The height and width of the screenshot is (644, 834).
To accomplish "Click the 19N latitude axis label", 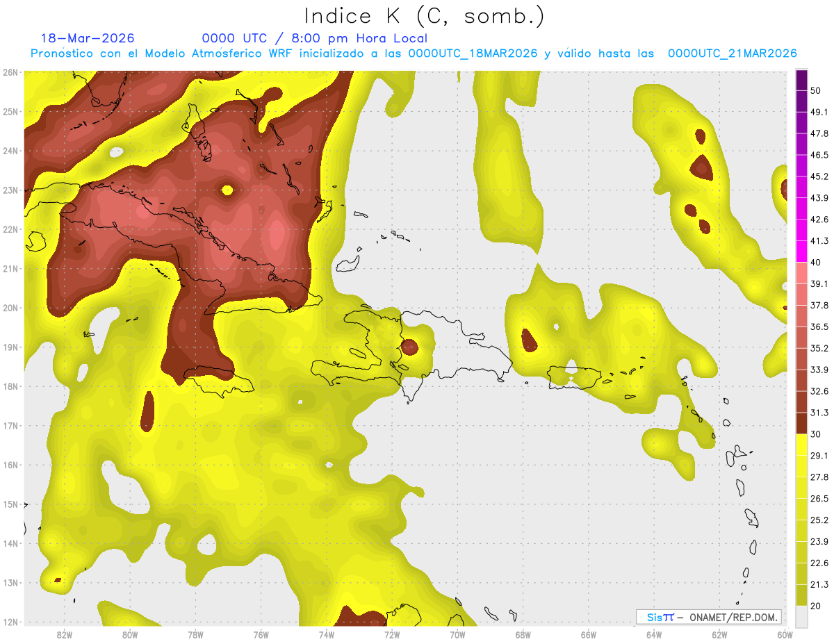I will (10, 347).
